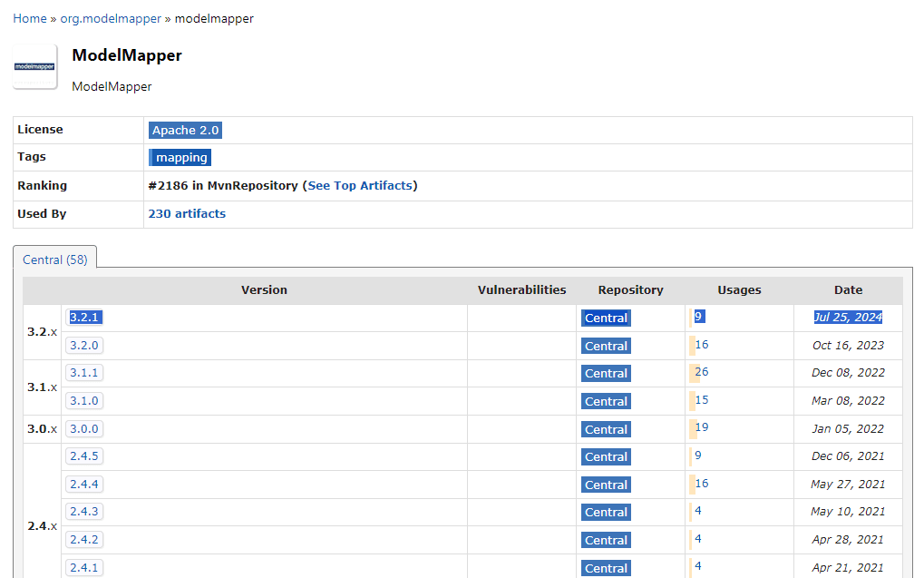924x578 pixels.
Task: Click the 3.1.x version group label
Action: tap(42, 387)
